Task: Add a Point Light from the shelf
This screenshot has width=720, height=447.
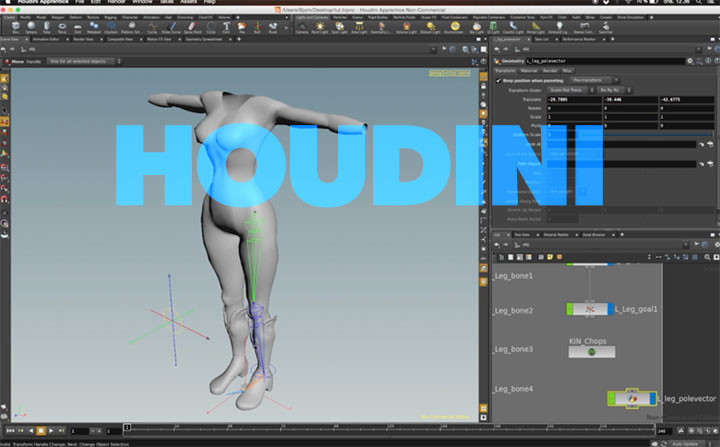Action: [x=320, y=28]
